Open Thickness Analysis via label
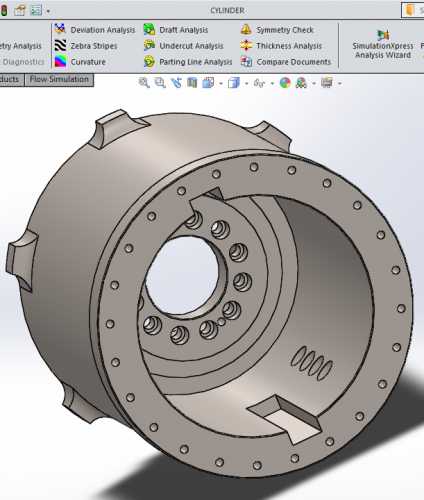Viewport: 424px width, 500px height. point(289,46)
